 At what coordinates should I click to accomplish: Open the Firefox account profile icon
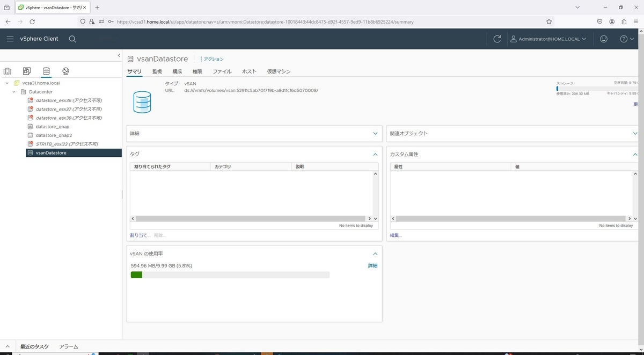[612, 21]
